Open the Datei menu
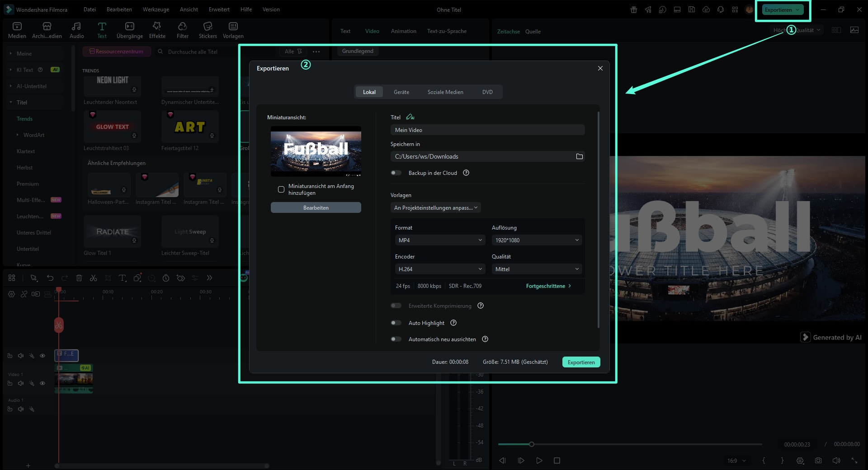 [x=90, y=9]
